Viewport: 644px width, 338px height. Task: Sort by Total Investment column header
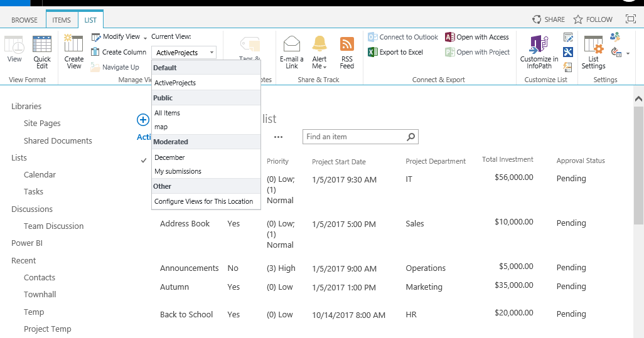(x=508, y=159)
